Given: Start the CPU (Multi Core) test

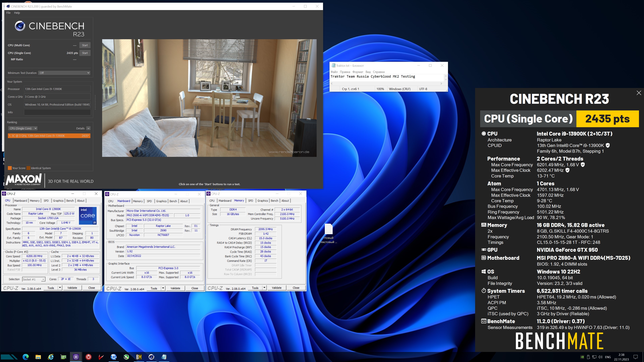Looking at the screenshot, I should pos(85,45).
